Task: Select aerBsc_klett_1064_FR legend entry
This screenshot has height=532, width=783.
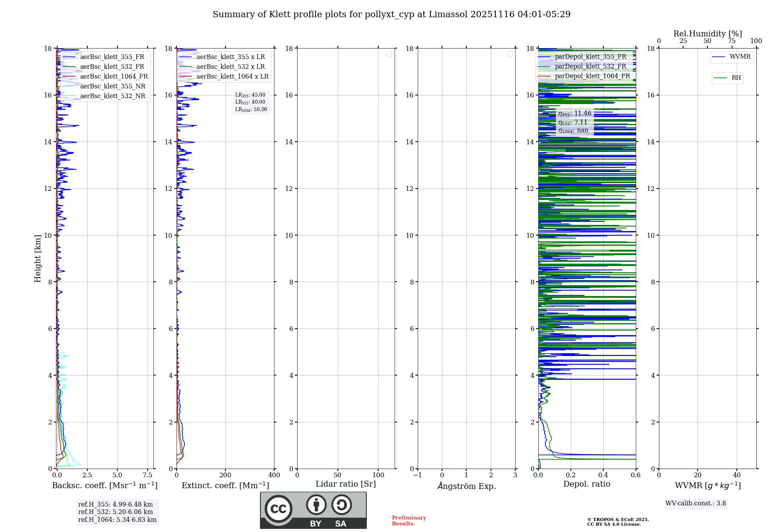Action: (x=114, y=76)
